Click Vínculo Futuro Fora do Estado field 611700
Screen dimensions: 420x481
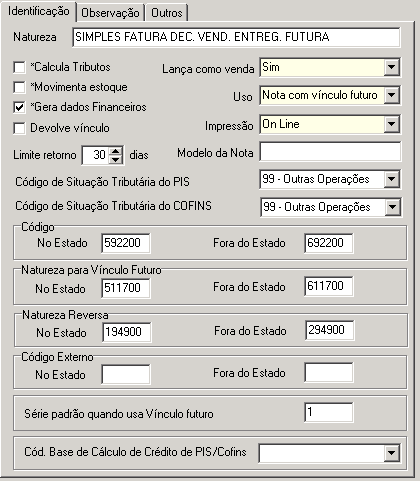tap(329, 286)
